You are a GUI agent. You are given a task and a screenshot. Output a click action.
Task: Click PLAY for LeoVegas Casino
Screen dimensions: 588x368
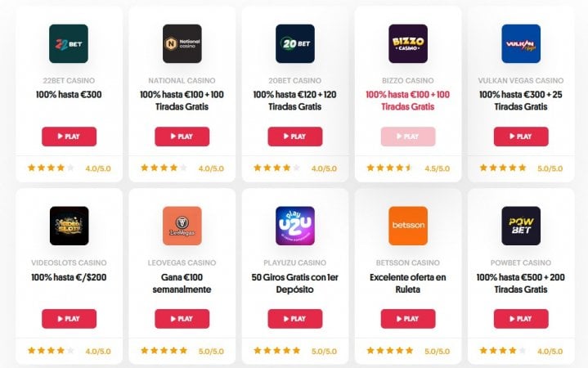pyautogui.click(x=182, y=319)
